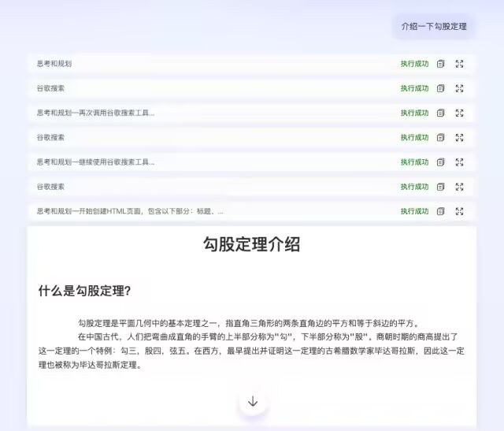504x431 pixels.
Task: Expand the 继续使用谷歌搜索工具 planning step
Action: (x=460, y=162)
